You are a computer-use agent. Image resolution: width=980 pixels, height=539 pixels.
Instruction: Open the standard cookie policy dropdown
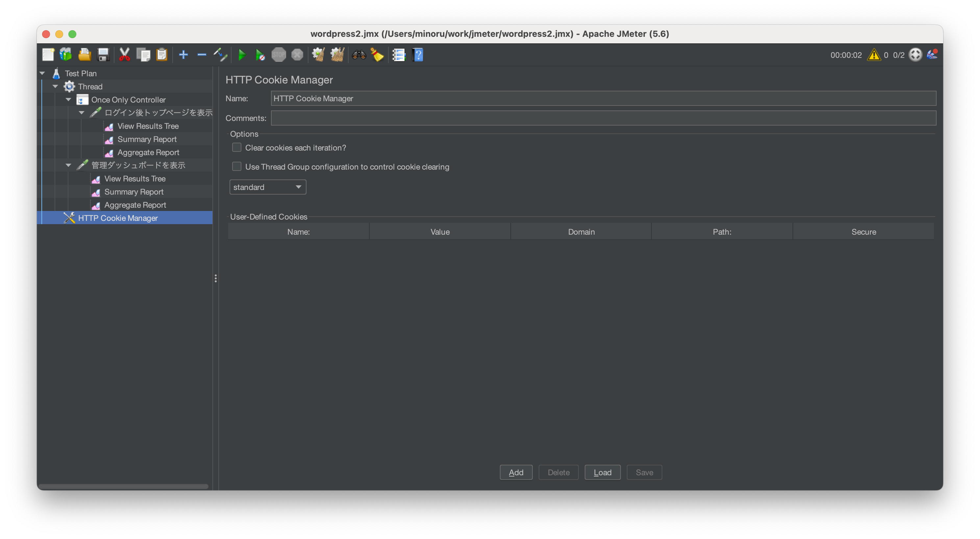click(x=267, y=187)
